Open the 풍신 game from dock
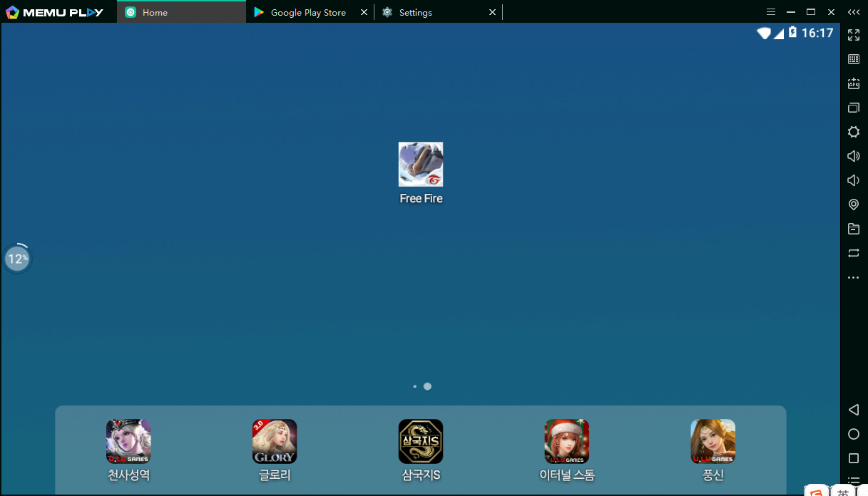868x496 pixels. pyautogui.click(x=713, y=441)
